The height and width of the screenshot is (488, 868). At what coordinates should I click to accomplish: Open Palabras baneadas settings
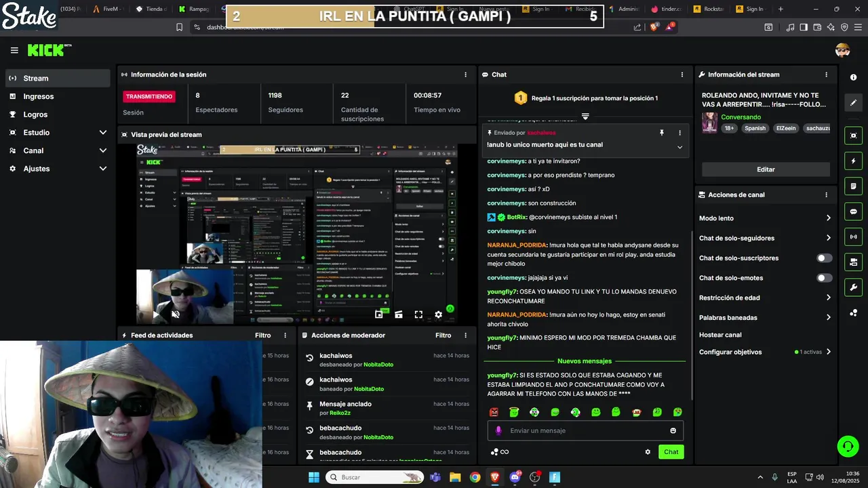[766, 317]
